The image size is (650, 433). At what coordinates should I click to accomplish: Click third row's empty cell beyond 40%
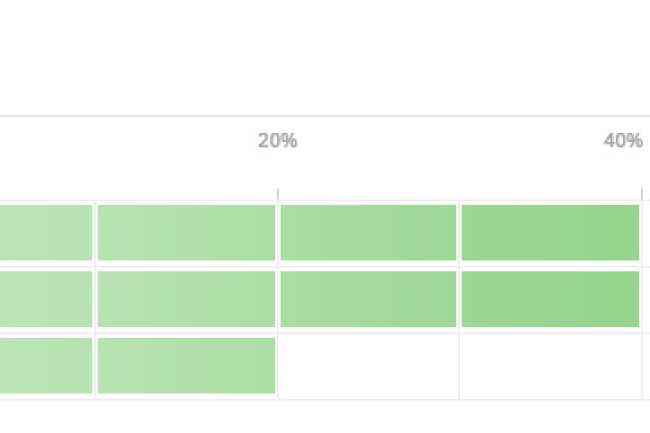coord(646,366)
